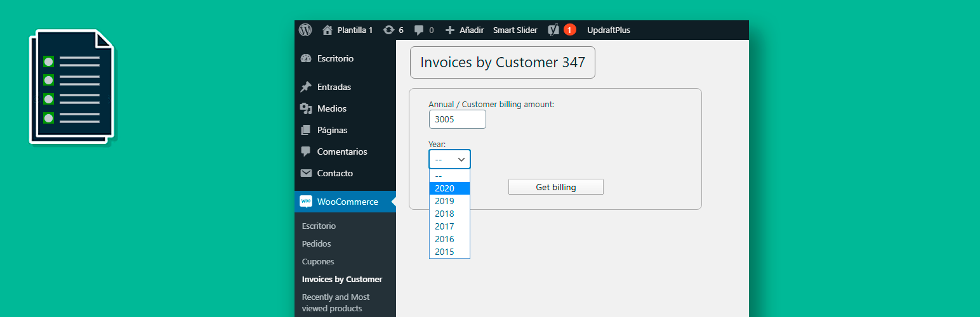980x317 pixels.
Task: Click the WordPress logo icon
Action: [305, 30]
